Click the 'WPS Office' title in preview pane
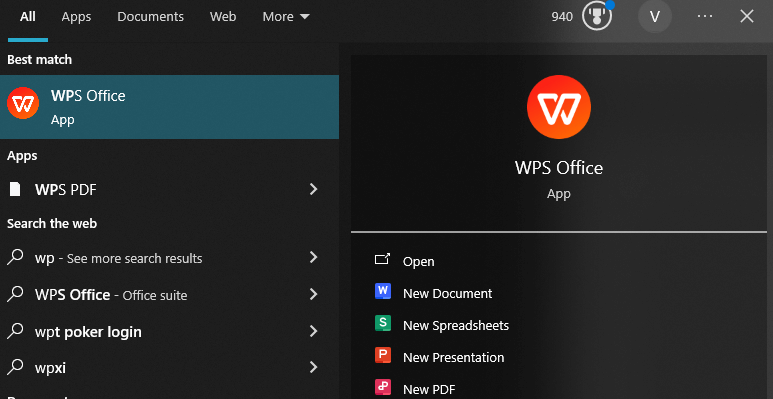 click(x=559, y=168)
